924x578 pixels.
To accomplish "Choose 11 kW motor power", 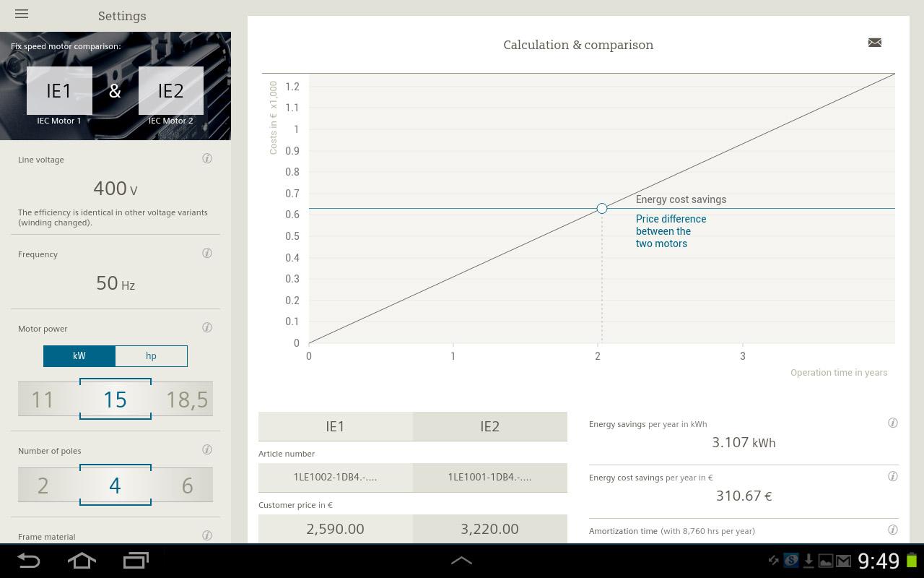I will 43,400.
